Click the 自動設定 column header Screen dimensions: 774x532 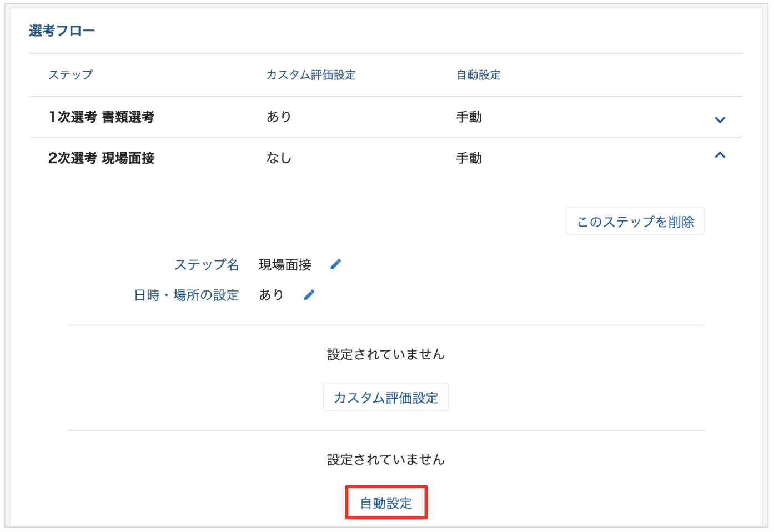coord(478,75)
